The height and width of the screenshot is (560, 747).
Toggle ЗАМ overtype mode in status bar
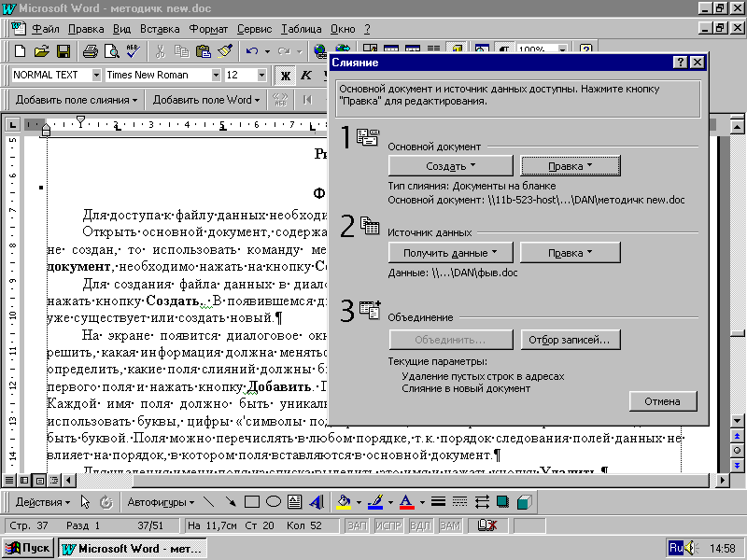pos(450,525)
